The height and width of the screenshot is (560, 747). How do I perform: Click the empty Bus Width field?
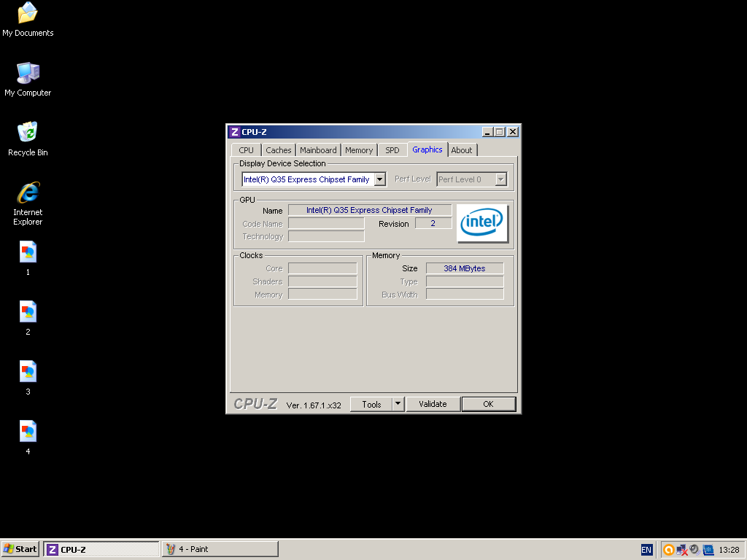(x=465, y=295)
